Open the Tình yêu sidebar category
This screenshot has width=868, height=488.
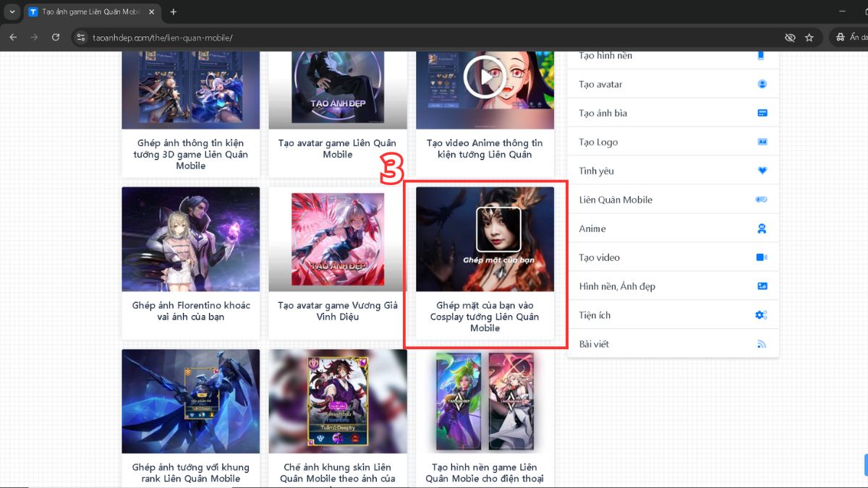(x=673, y=171)
